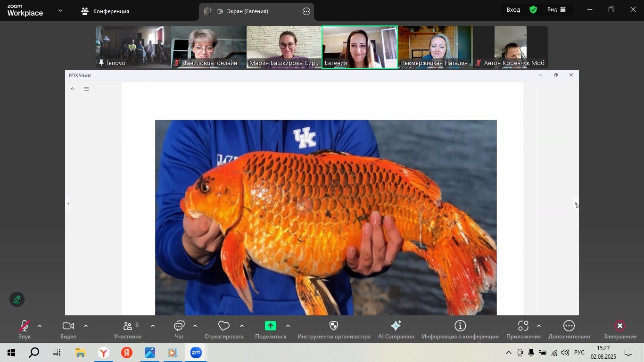Image resolution: width=644 pixels, height=362 pixels.
Task: Click the green Поделиться share button
Action: point(271,326)
